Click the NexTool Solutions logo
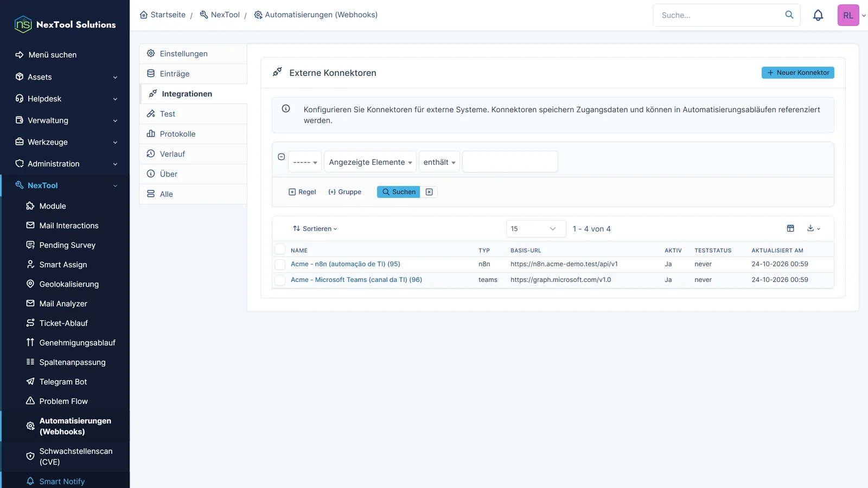 (x=65, y=24)
